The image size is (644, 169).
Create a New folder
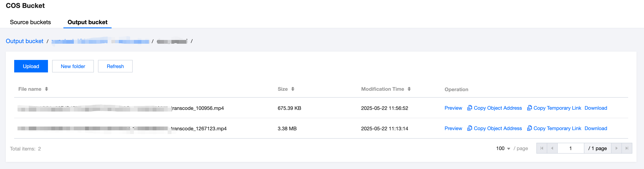(x=73, y=66)
